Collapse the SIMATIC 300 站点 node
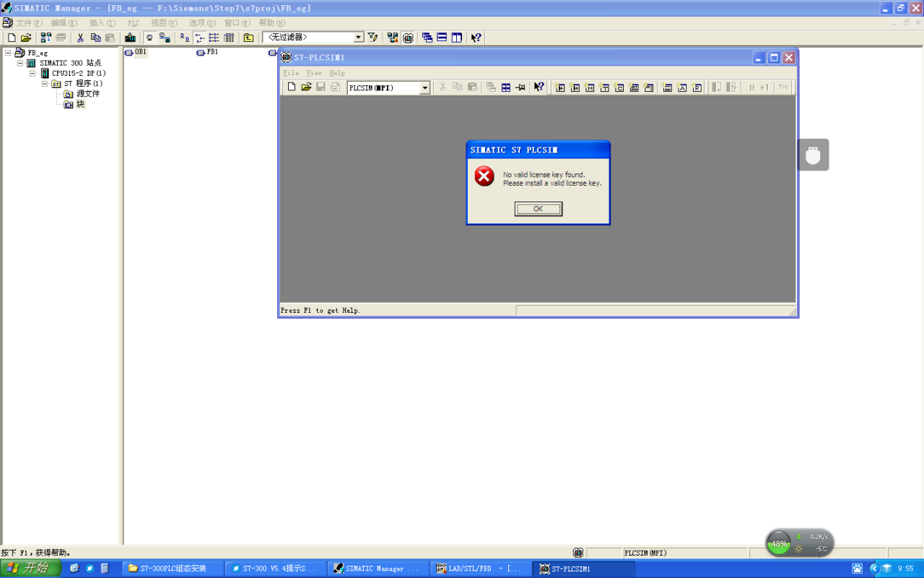Screen dimensions: 924x578 [x=20, y=63]
